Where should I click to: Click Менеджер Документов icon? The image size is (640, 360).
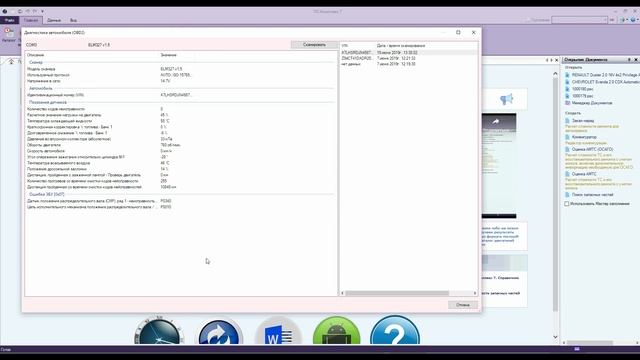[567, 103]
